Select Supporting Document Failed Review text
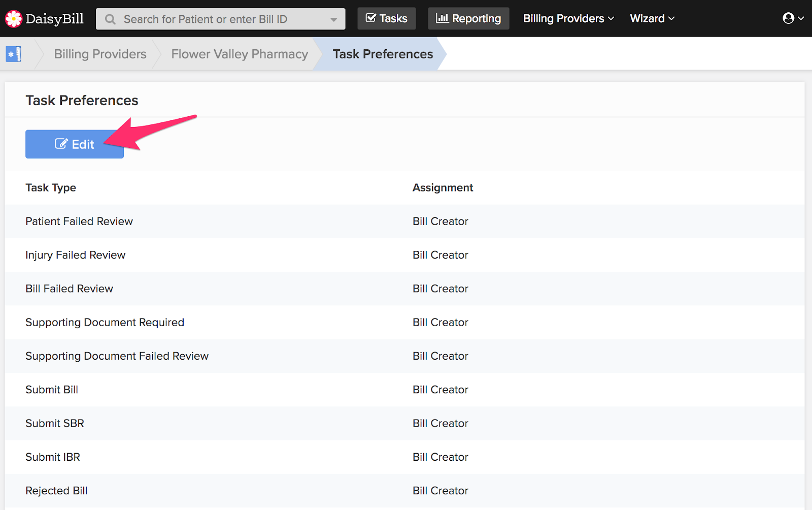Viewport: 812px width, 510px height. [x=117, y=356]
